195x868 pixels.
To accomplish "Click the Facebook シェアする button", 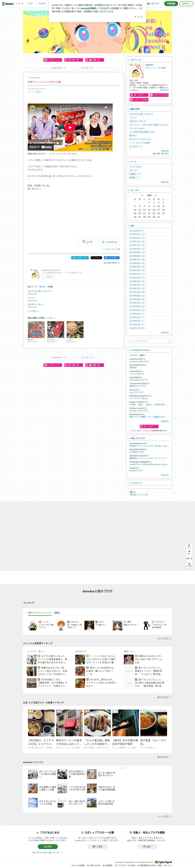I will click(x=112, y=258).
